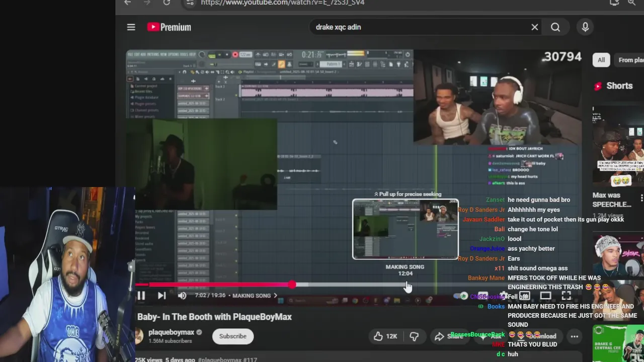The width and height of the screenshot is (644, 362).
Task: Toggle video autoplay switch
Action: 460,296
